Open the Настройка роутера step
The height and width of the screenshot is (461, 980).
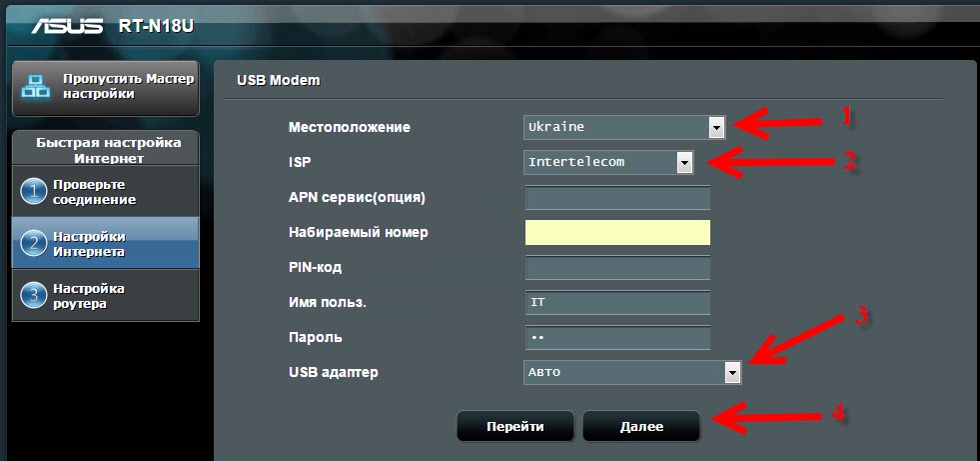coord(106,296)
